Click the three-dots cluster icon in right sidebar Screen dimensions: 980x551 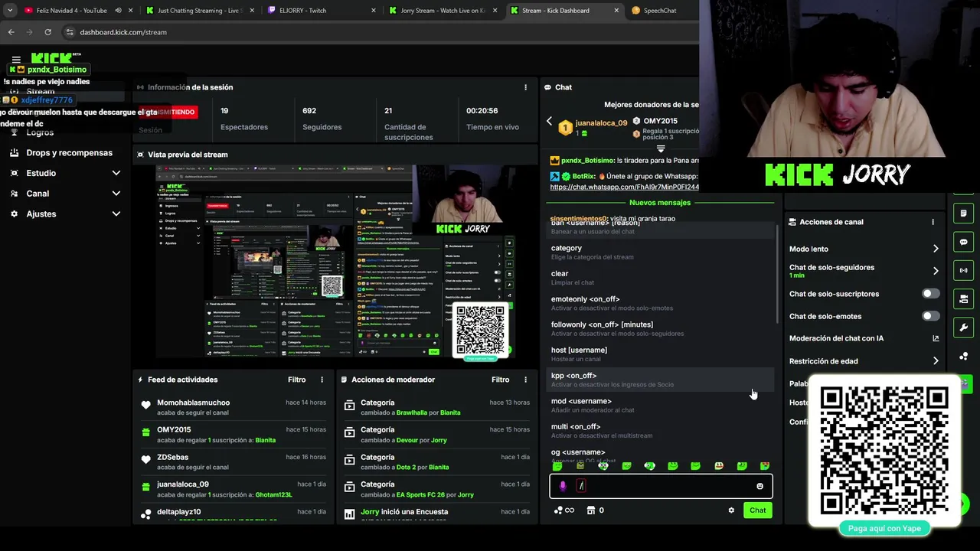[963, 357]
